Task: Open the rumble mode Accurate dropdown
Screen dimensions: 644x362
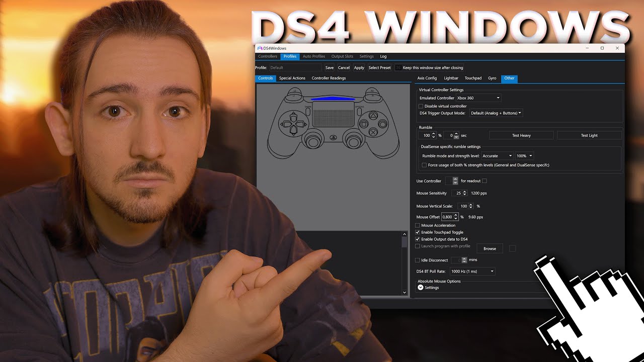Action: [497, 156]
